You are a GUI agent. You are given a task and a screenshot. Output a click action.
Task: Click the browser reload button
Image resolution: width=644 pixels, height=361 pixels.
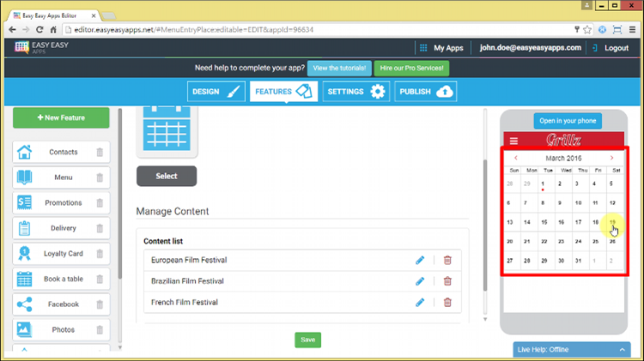click(39, 29)
